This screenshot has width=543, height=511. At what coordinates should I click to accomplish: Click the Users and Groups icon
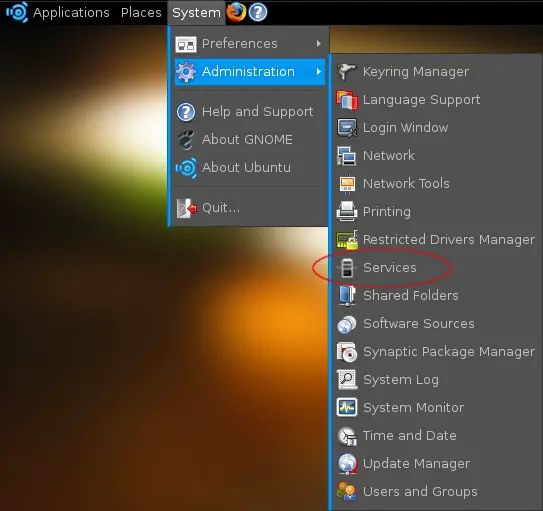coord(347,491)
